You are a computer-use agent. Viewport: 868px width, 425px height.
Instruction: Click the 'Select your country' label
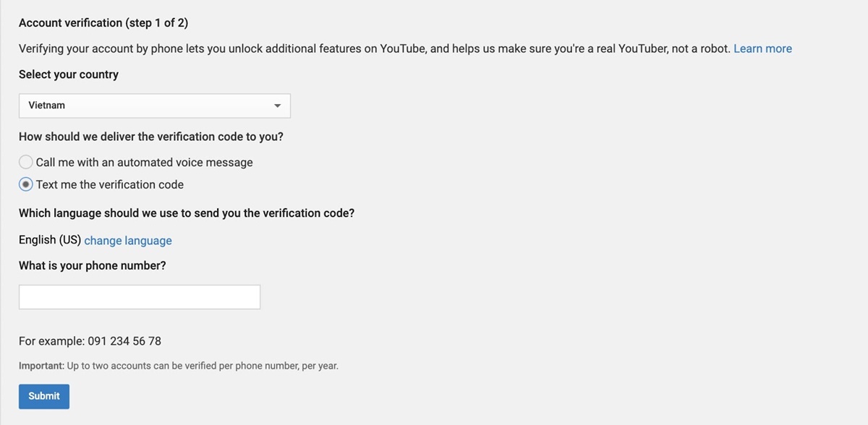point(69,74)
